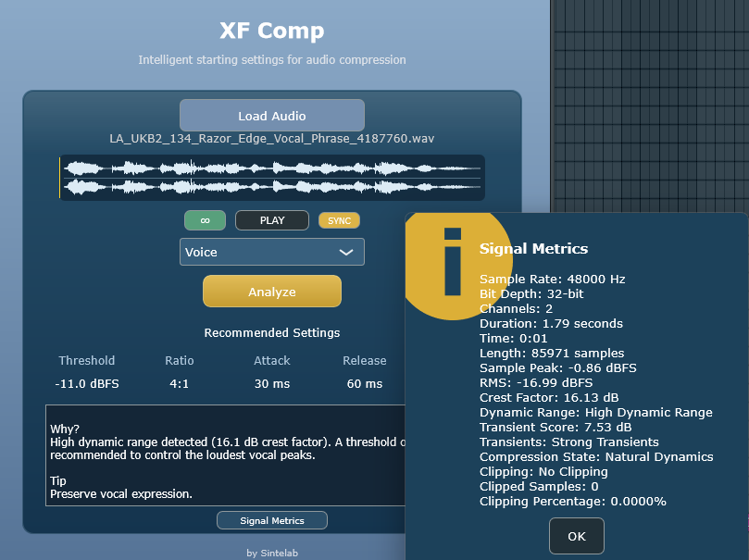This screenshot has width=749, height=560.
Task: Click the 'by Sintelab' credit text
Action: coord(272,553)
